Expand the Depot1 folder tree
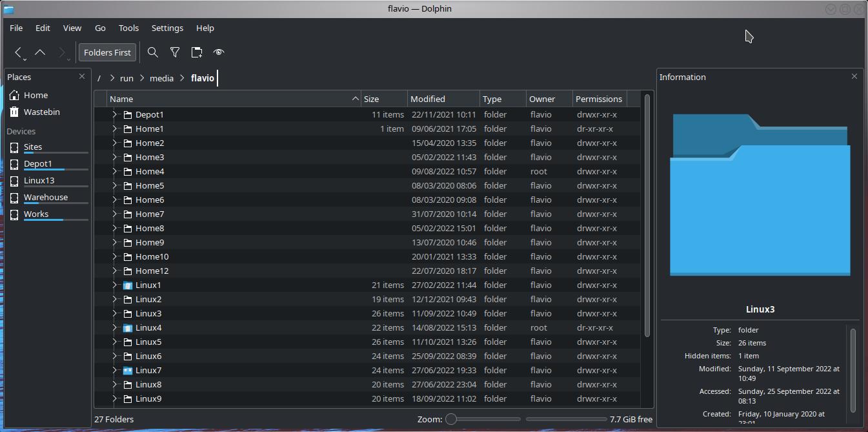 tap(114, 114)
